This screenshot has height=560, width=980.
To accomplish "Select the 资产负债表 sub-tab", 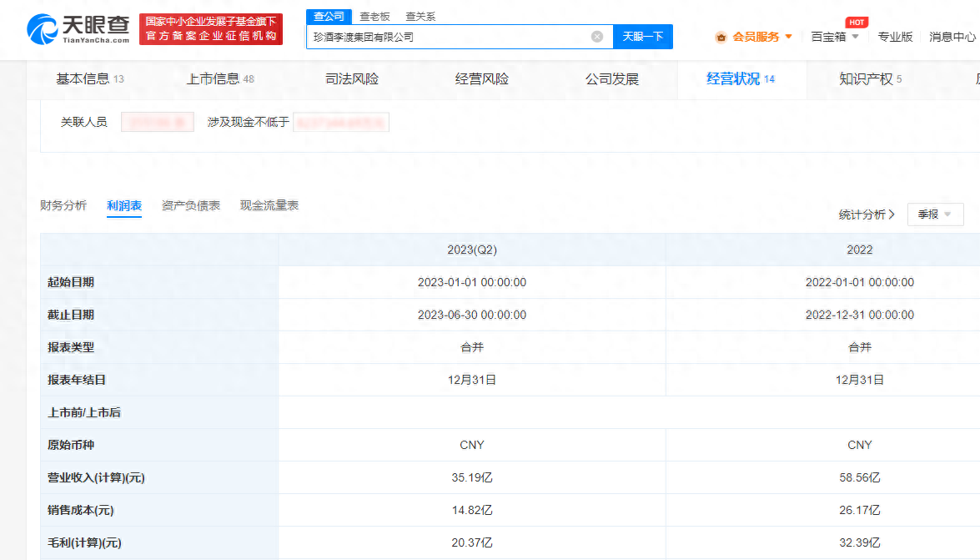I will [191, 205].
